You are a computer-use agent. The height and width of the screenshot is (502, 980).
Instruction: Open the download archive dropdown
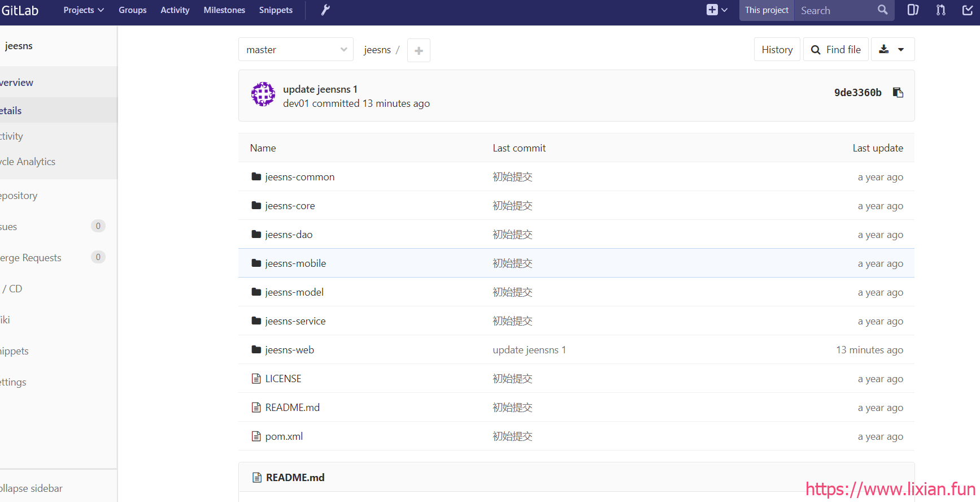892,50
